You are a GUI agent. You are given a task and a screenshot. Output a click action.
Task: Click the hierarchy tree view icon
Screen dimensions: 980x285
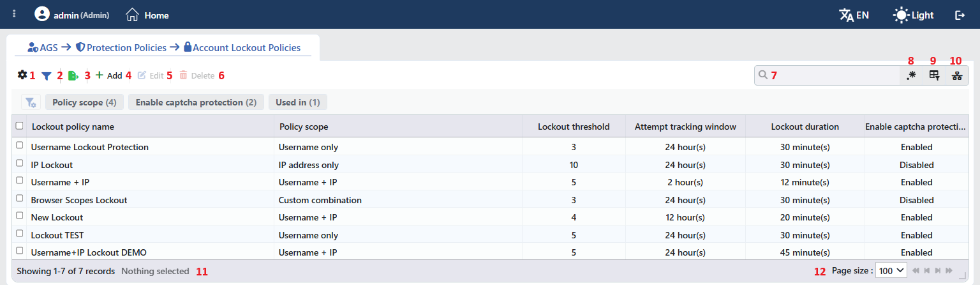957,75
